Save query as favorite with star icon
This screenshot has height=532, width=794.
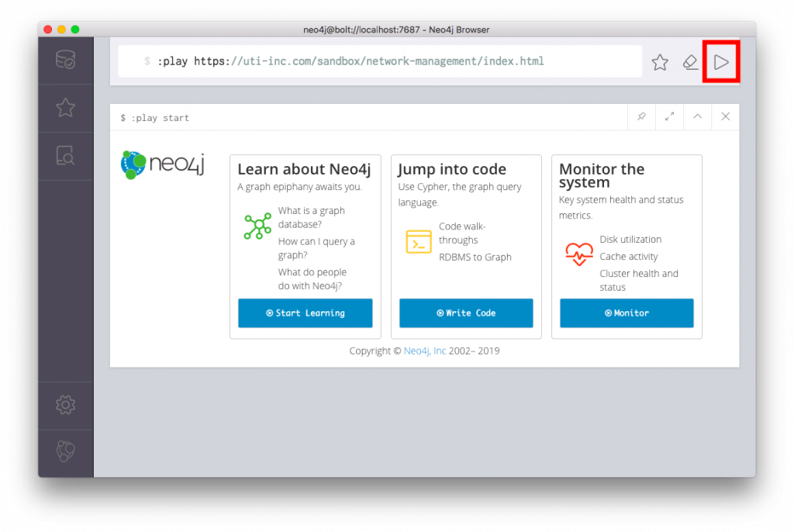point(660,62)
